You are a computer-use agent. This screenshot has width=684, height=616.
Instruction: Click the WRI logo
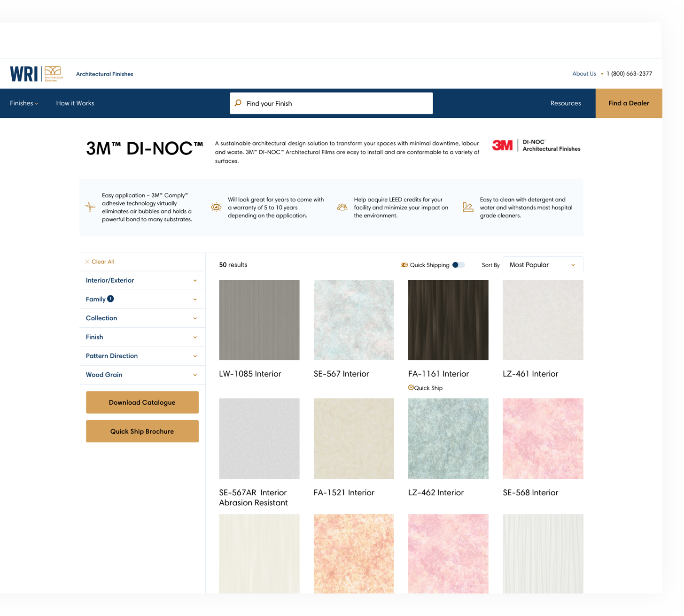coord(24,74)
